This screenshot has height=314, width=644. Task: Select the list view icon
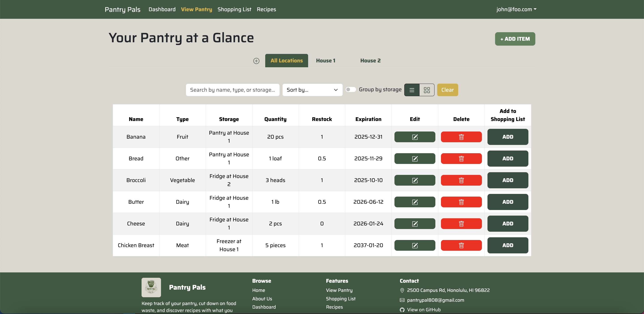point(411,90)
